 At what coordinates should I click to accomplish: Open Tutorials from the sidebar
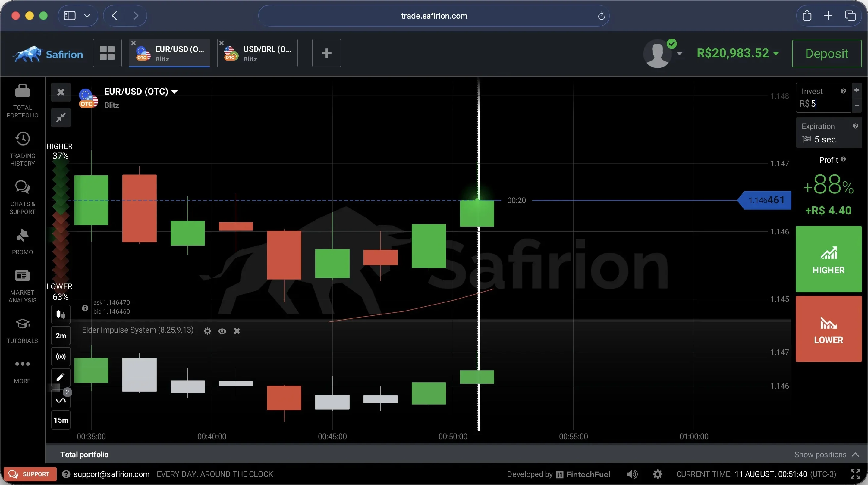coord(23,331)
